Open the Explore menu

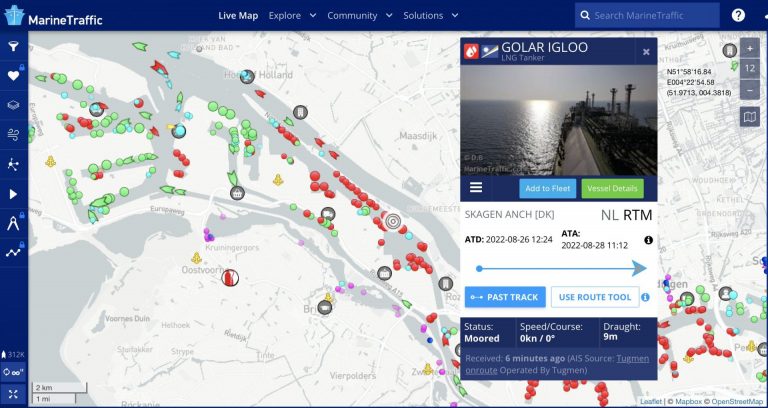click(x=285, y=16)
